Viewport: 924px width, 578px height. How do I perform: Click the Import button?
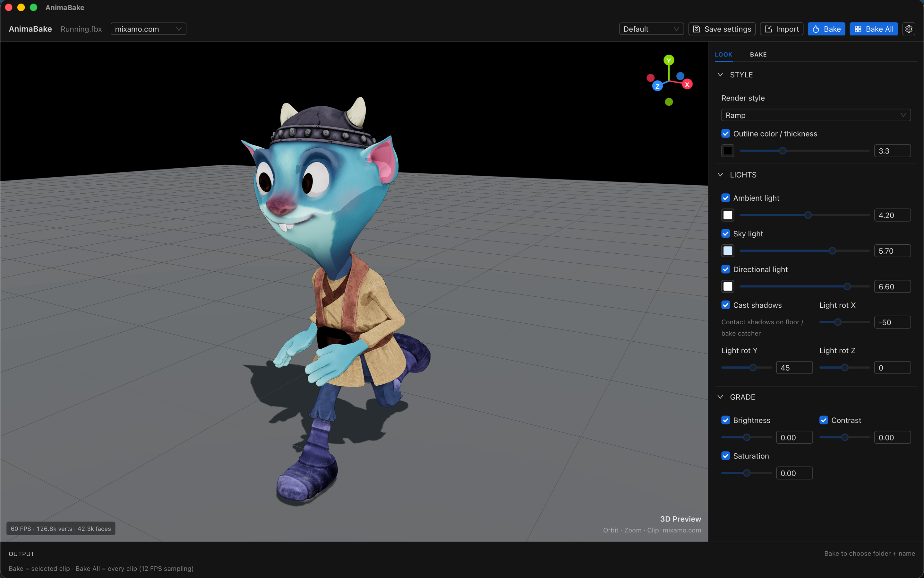click(x=782, y=29)
